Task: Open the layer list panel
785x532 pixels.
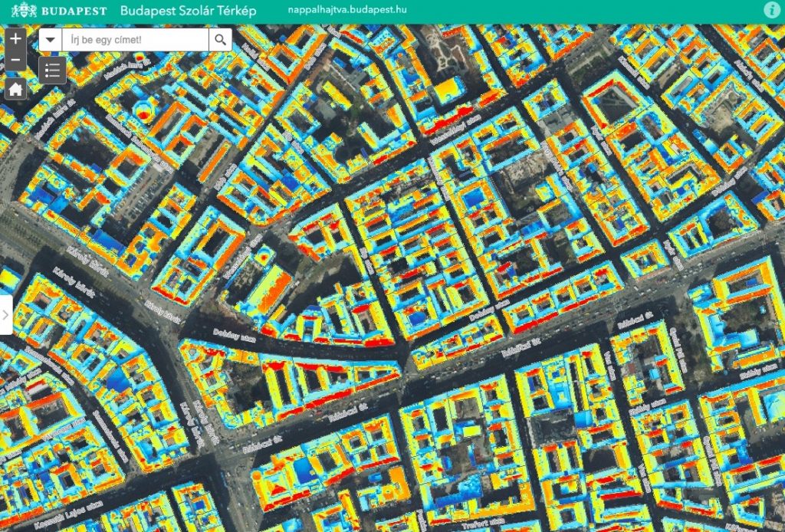Action: (x=52, y=70)
